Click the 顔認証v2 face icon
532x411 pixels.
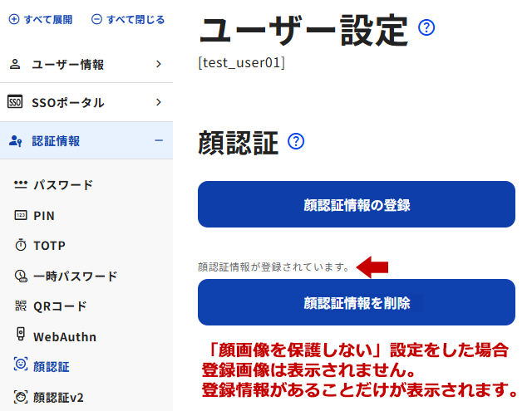coord(21,397)
